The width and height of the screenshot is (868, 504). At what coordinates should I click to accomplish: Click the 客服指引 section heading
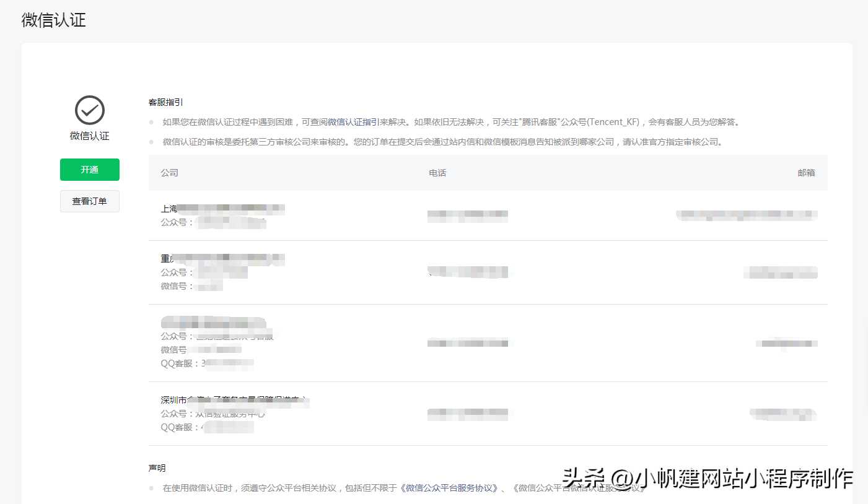165,102
